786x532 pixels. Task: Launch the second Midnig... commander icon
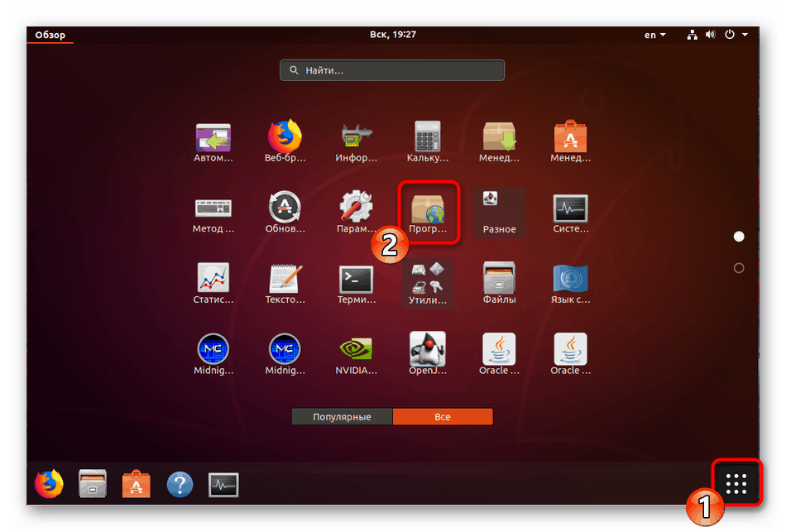[285, 355]
